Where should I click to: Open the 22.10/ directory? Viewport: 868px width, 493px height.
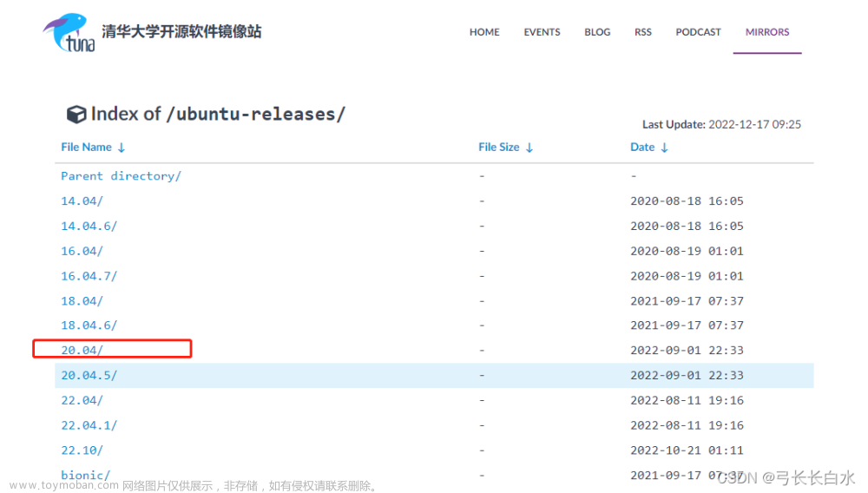point(82,450)
